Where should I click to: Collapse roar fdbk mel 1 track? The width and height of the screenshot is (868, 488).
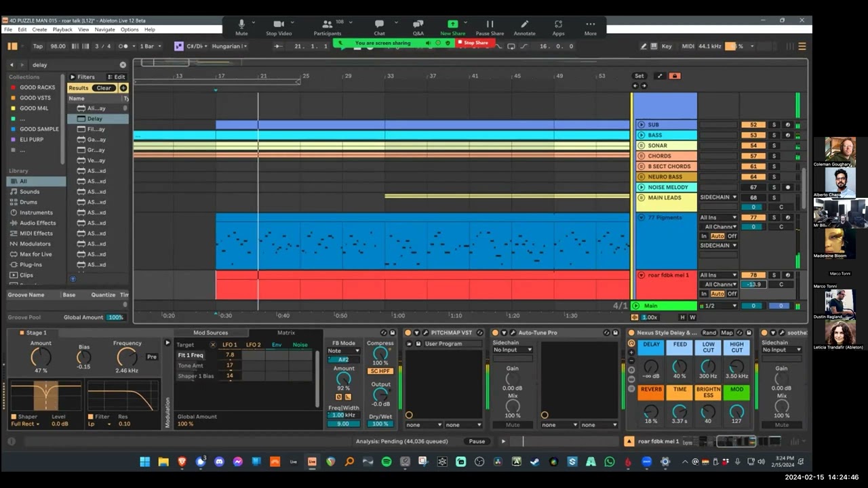pyautogui.click(x=641, y=275)
